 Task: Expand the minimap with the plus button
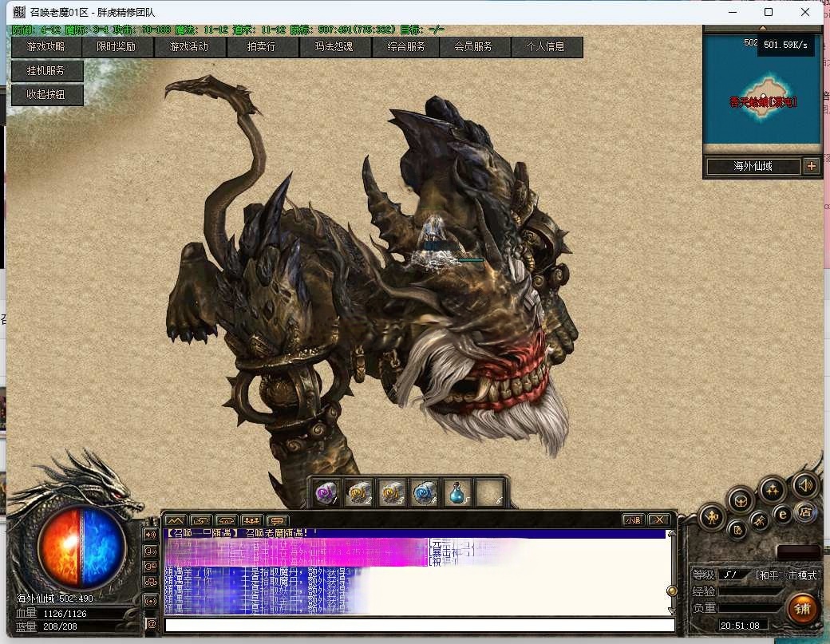[811, 166]
